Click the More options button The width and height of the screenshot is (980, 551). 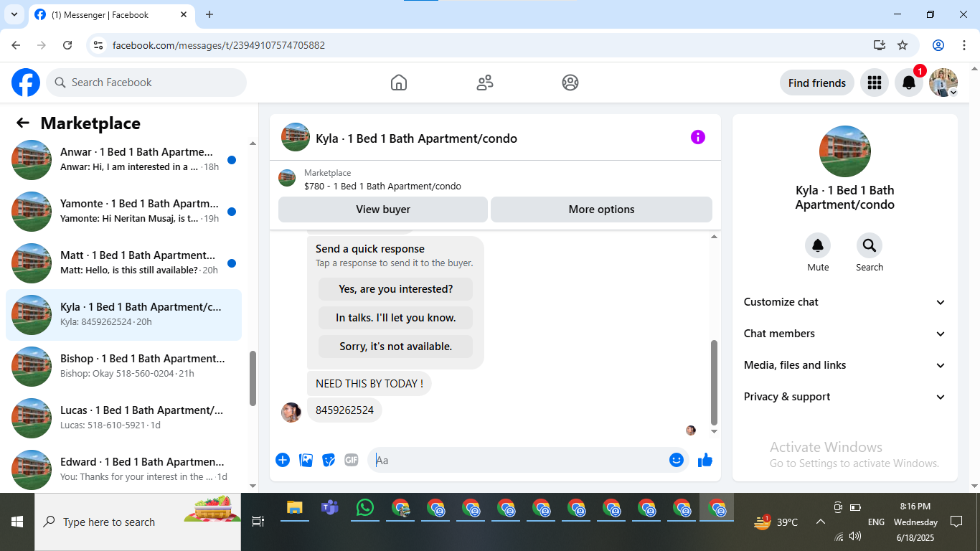pos(601,209)
